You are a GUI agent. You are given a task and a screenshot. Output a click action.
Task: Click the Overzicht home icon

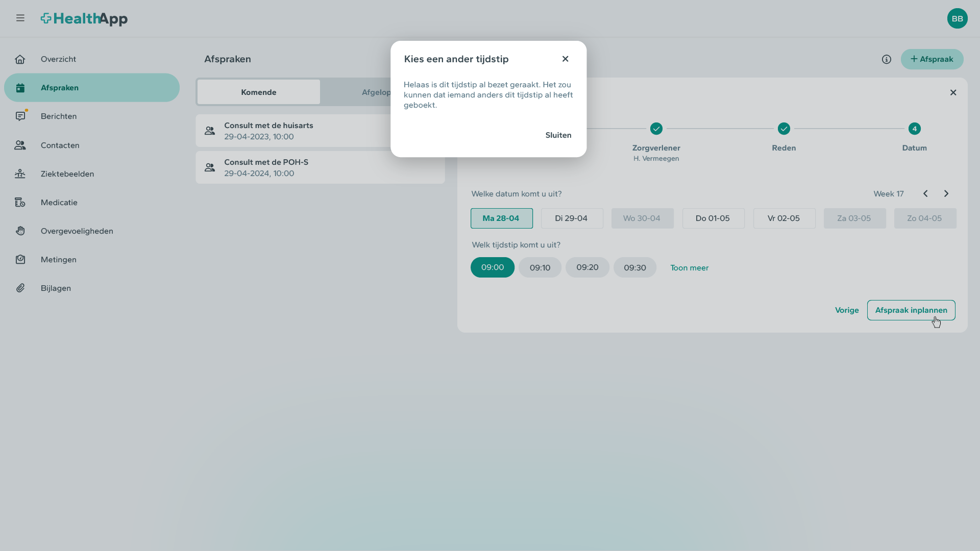(x=20, y=59)
